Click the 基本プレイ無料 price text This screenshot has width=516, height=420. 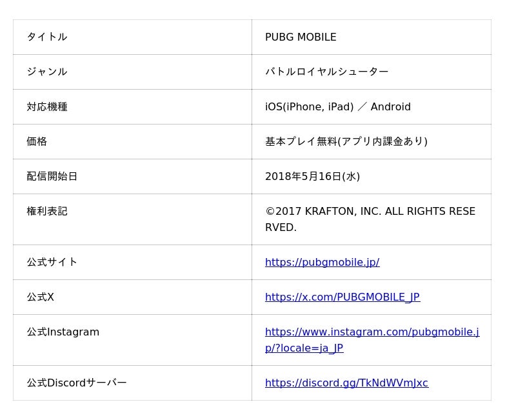click(346, 141)
